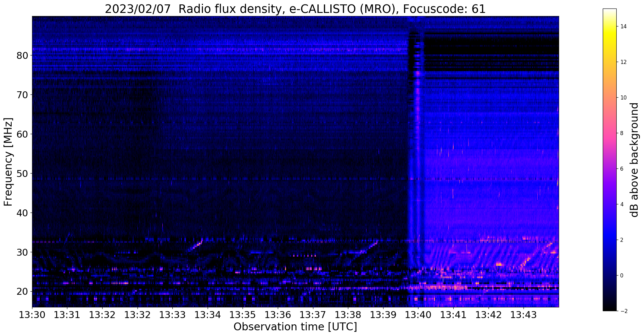Click the colorbar tick value 12
The height and width of the screenshot is (336, 644).
623,62
